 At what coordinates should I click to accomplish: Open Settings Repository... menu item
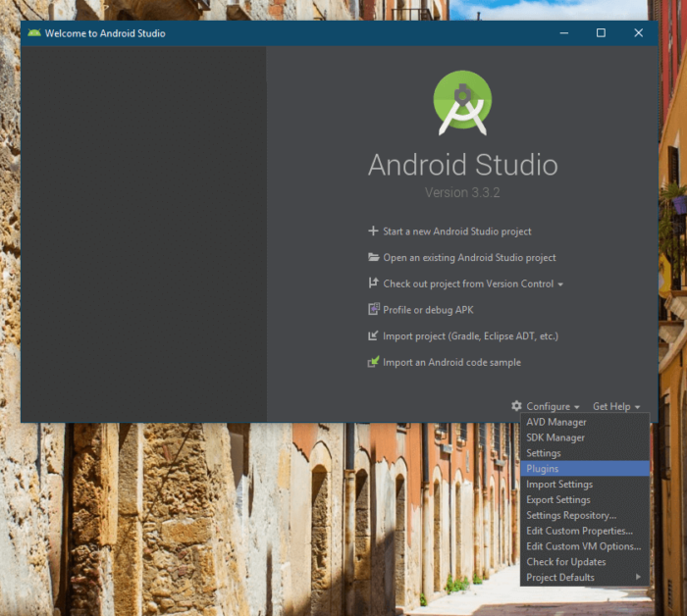[585, 515]
